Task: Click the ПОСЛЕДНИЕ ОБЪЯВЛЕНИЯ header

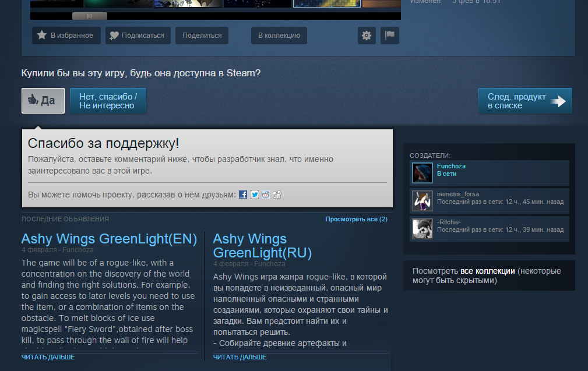Action: [65, 219]
